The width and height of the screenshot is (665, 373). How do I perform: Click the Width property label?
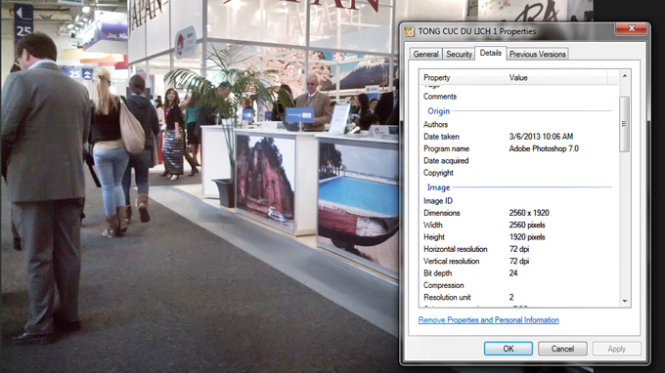coord(433,225)
